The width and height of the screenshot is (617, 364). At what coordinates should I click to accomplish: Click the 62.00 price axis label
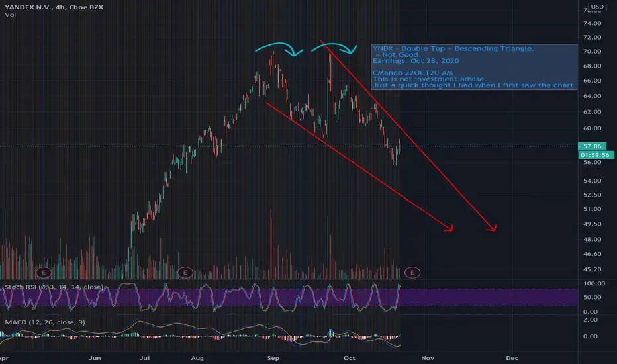[x=593, y=112]
